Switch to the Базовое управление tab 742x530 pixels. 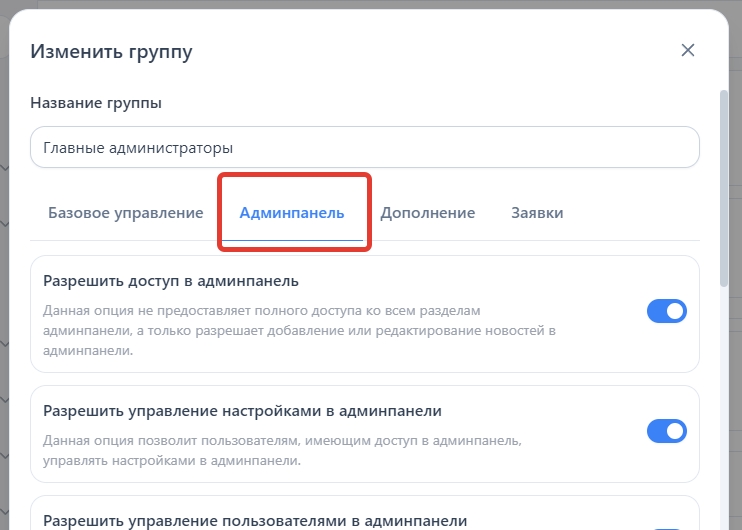click(x=126, y=213)
